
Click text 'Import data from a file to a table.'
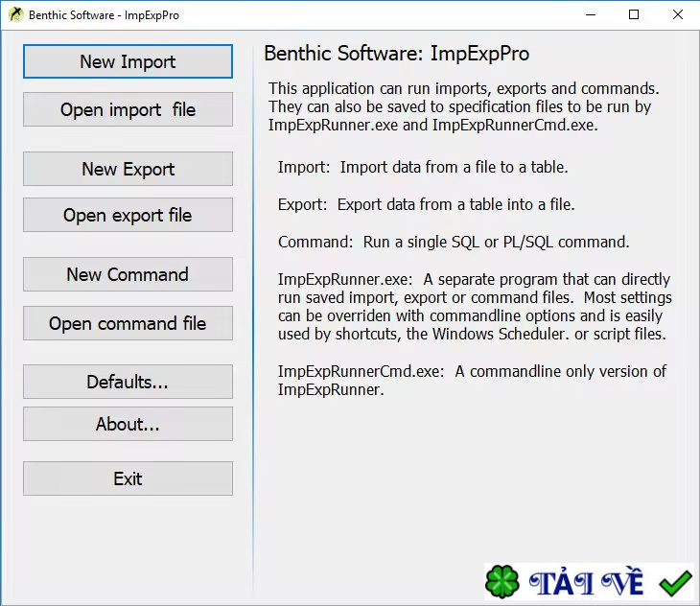[454, 168]
